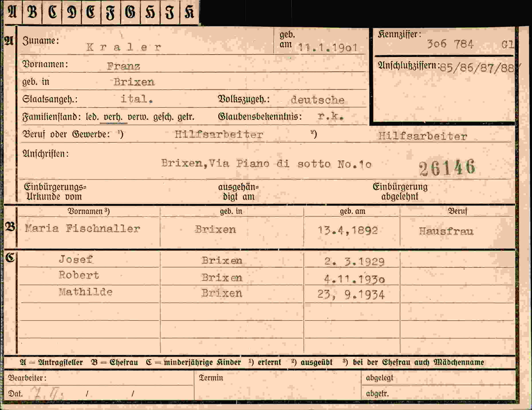Click the child name 'Robert'

click(x=79, y=275)
